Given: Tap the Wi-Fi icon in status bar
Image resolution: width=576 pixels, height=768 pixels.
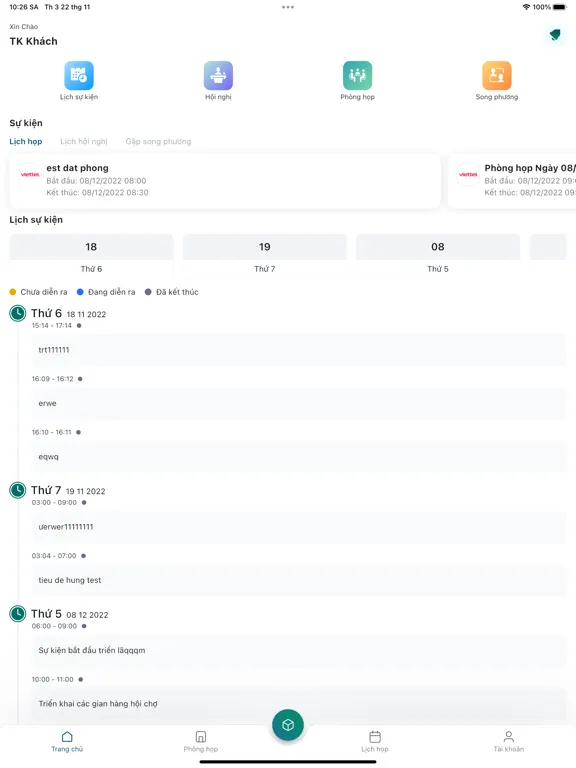Looking at the screenshot, I should 527,7.
